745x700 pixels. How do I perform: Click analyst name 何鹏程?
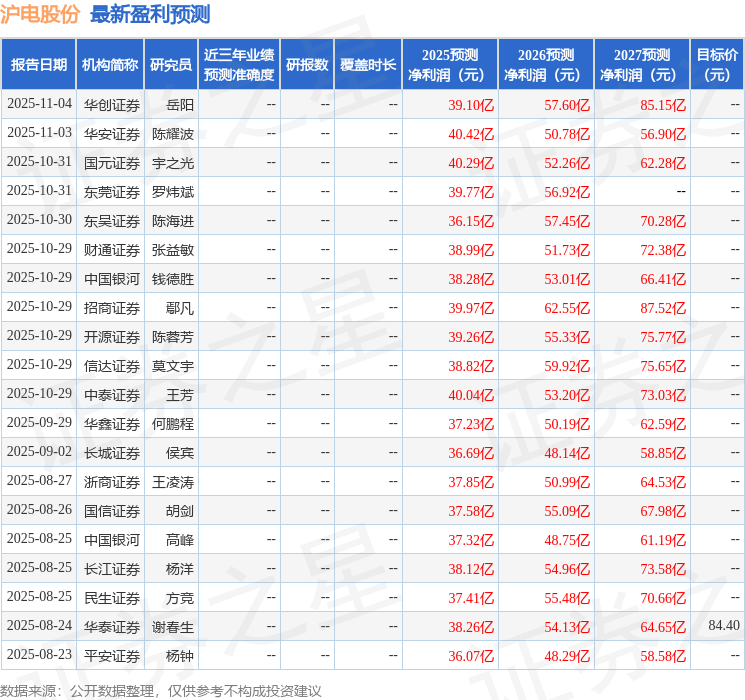173,424
